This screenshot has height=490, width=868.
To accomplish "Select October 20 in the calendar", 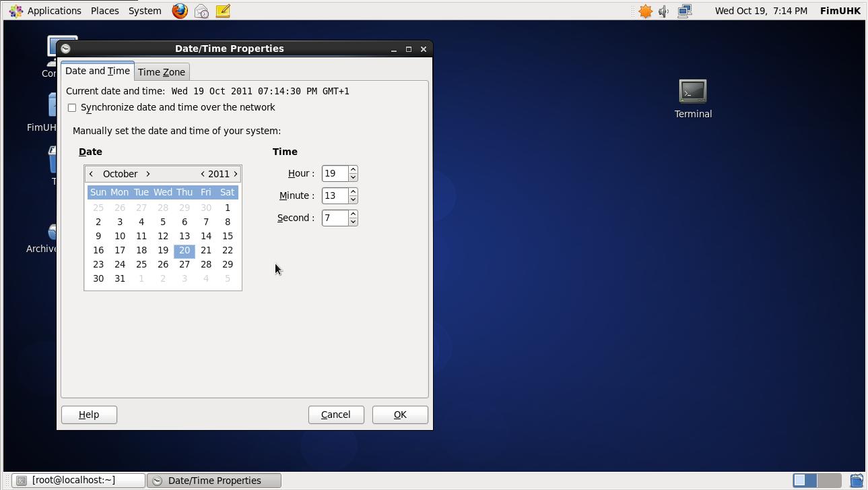I will [x=185, y=251].
